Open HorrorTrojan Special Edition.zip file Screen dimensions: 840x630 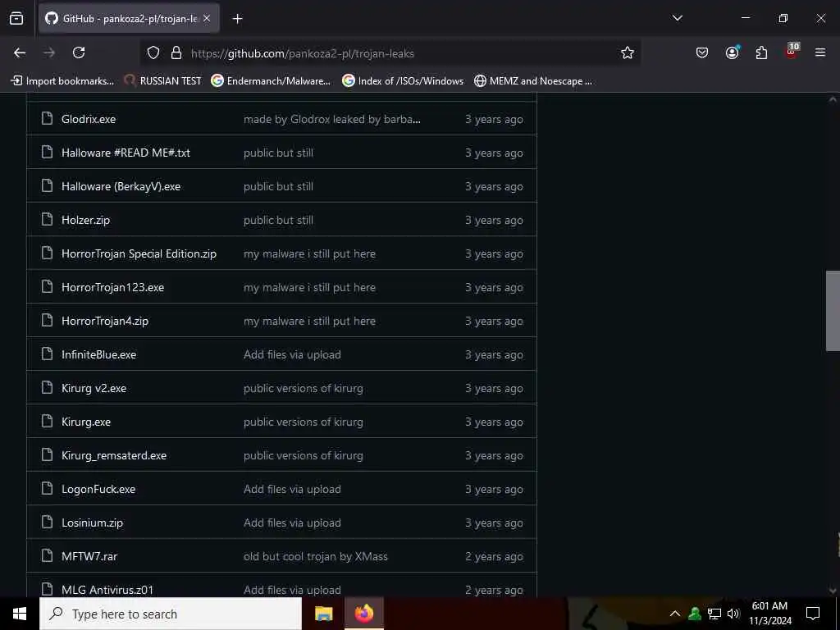coord(139,254)
